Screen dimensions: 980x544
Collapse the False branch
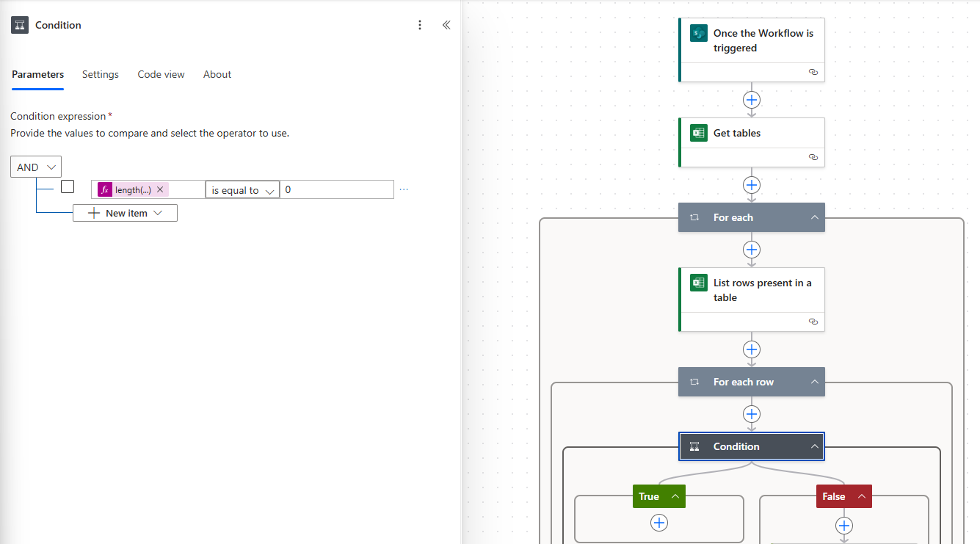862,496
